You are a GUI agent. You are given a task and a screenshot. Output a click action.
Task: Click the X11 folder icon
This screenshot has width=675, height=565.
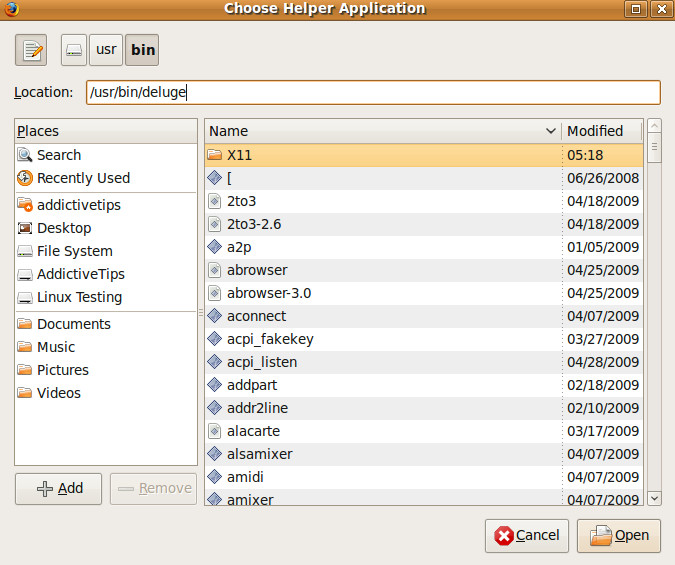coord(214,155)
